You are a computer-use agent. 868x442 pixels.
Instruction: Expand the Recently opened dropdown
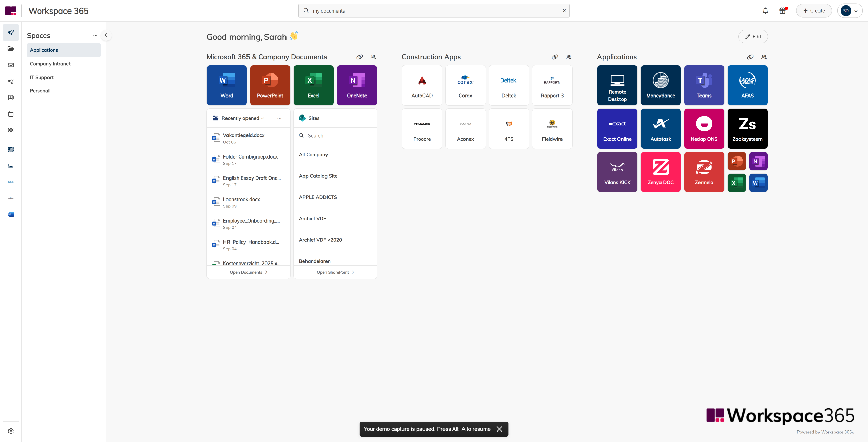pyautogui.click(x=243, y=118)
